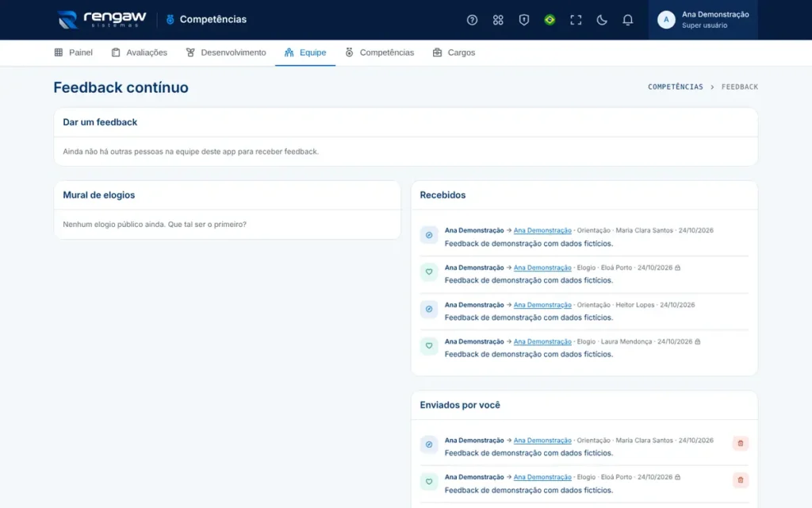This screenshot has height=508, width=812.
Task: Click the Competências medal icon in header
Action: click(170, 20)
